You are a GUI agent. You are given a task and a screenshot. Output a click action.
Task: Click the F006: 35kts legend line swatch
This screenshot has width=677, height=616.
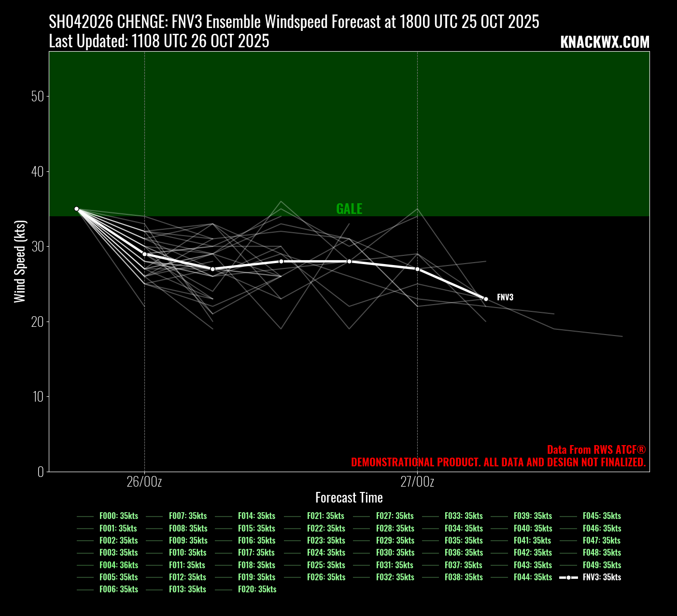point(85,589)
